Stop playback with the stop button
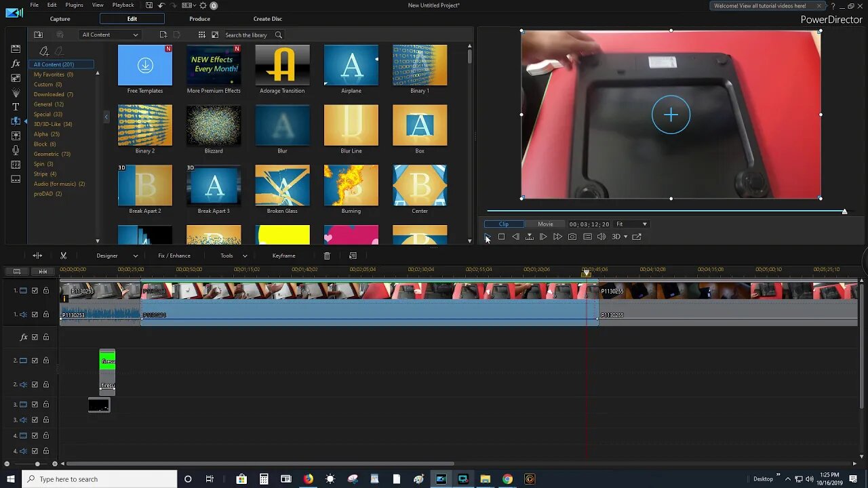 pos(501,237)
